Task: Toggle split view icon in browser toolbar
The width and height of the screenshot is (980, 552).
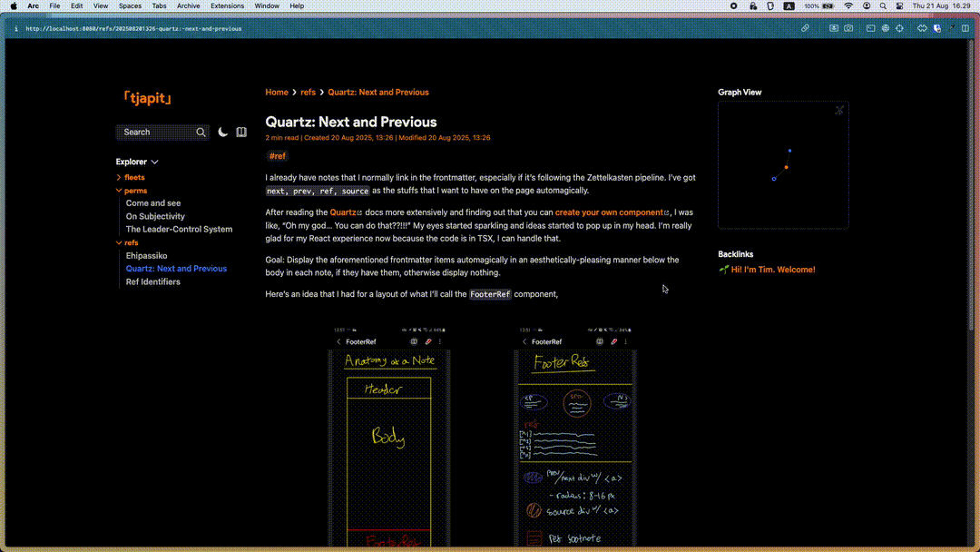Action: point(965,28)
